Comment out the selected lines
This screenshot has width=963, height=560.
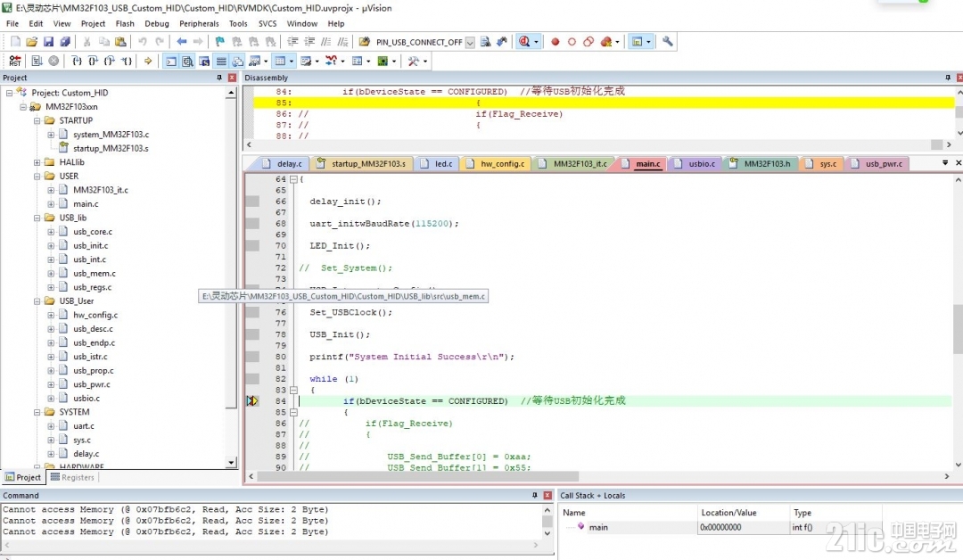(x=326, y=42)
